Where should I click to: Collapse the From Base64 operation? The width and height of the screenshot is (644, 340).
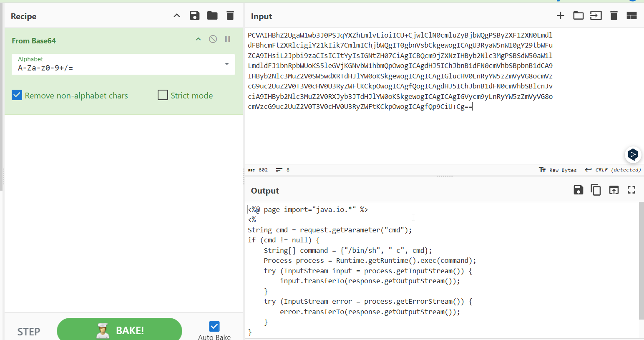coord(199,39)
